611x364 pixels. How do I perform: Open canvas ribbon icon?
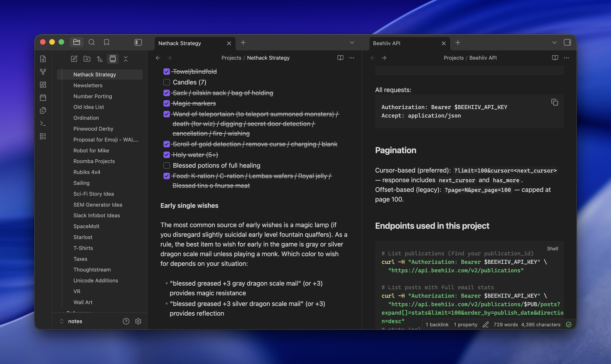pos(43,85)
